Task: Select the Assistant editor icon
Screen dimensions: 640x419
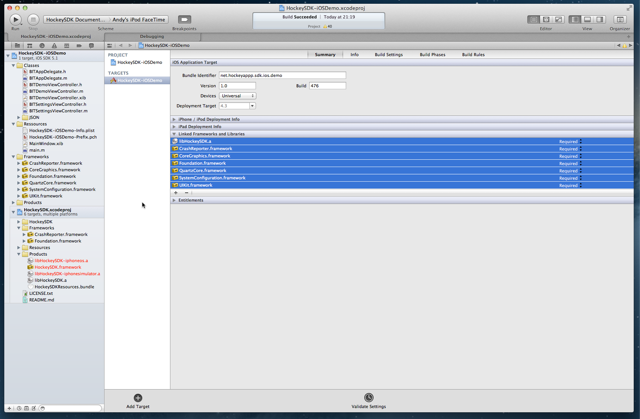Action: [x=545, y=19]
